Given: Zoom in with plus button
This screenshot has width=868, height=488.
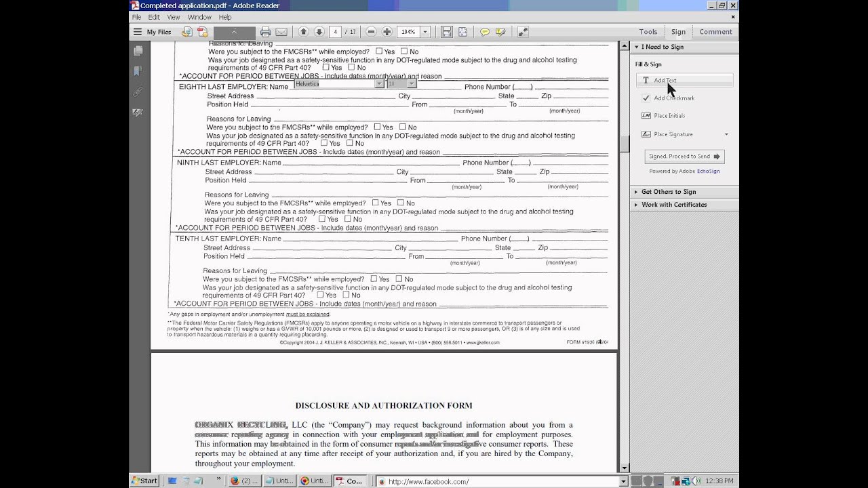Looking at the screenshot, I should pos(387,32).
